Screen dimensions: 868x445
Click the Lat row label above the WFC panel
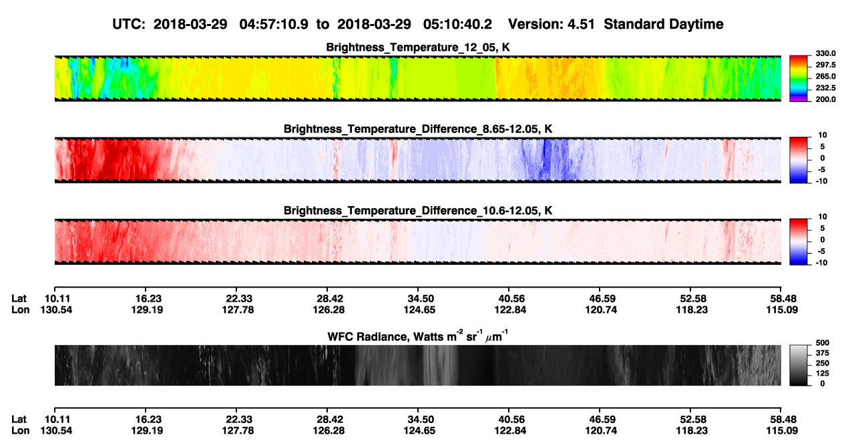point(19,299)
